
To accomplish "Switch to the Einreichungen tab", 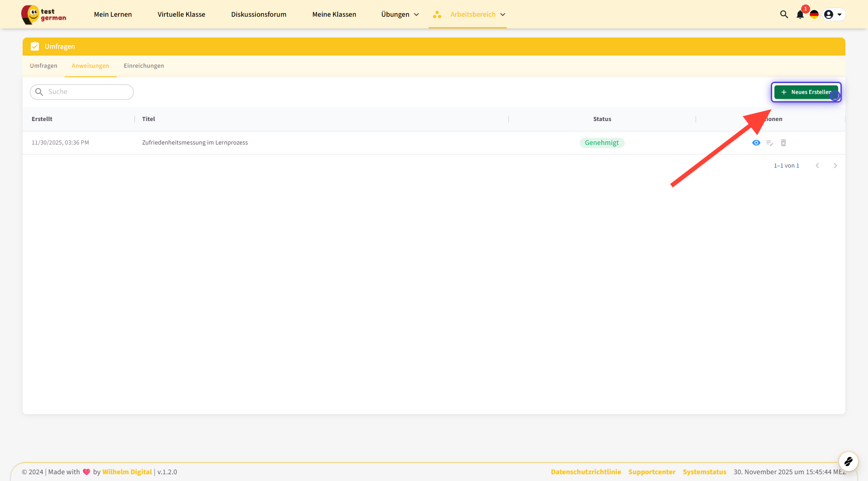I will [x=144, y=66].
